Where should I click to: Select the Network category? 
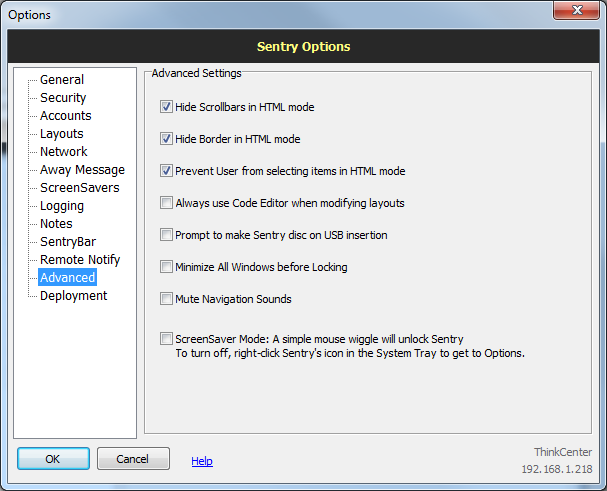[x=64, y=151]
